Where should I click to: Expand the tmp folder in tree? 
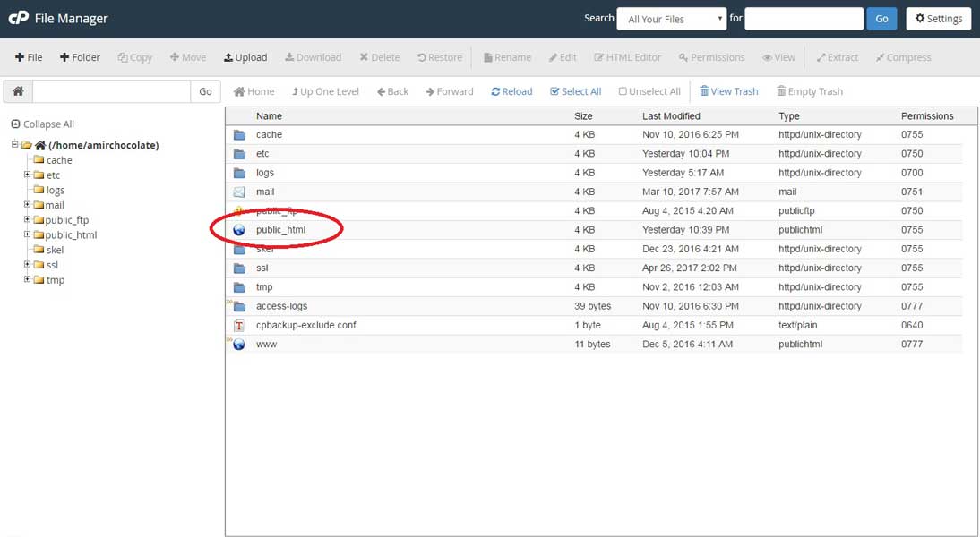click(27, 279)
